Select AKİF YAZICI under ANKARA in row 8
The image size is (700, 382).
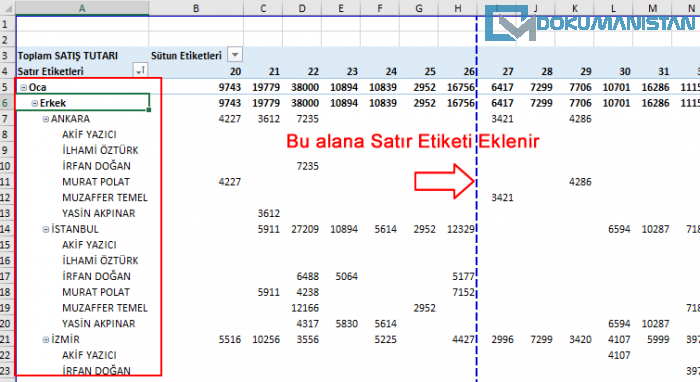click(89, 135)
